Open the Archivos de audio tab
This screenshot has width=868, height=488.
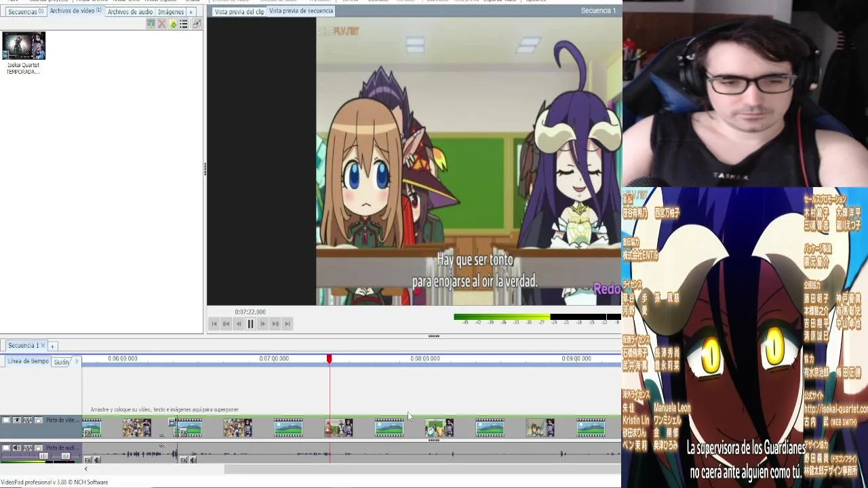tap(130, 12)
